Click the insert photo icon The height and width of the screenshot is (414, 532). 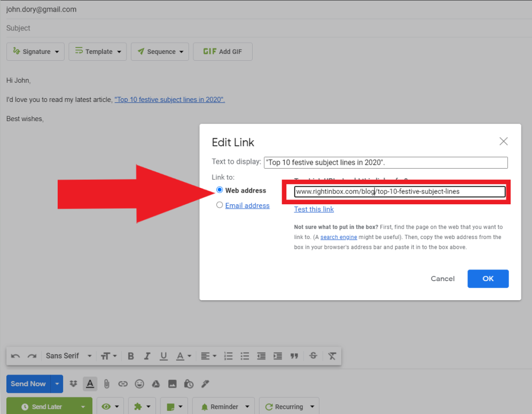coord(173,384)
